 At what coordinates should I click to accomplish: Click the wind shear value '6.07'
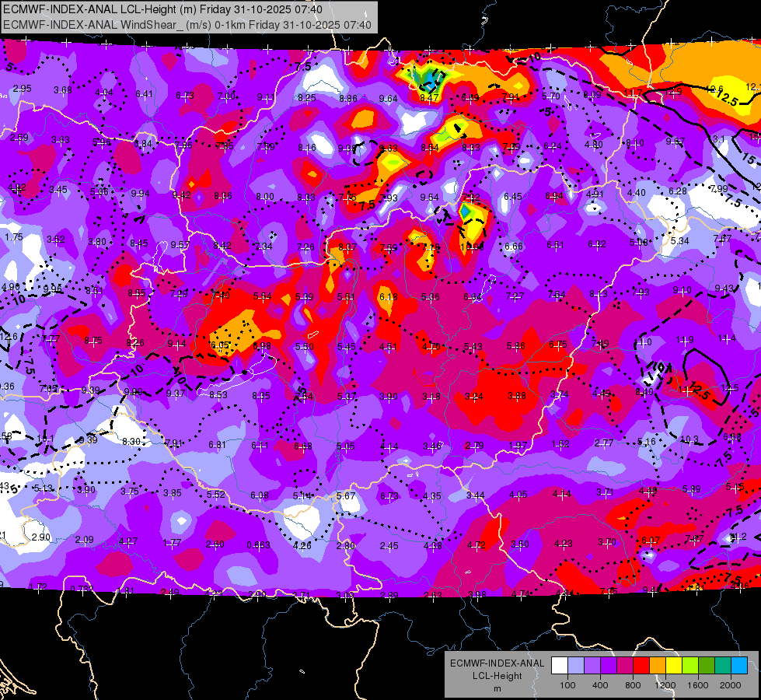point(651,541)
